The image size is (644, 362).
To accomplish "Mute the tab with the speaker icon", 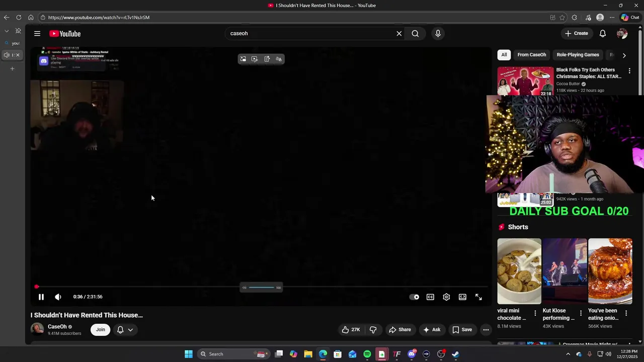I will [7, 55].
